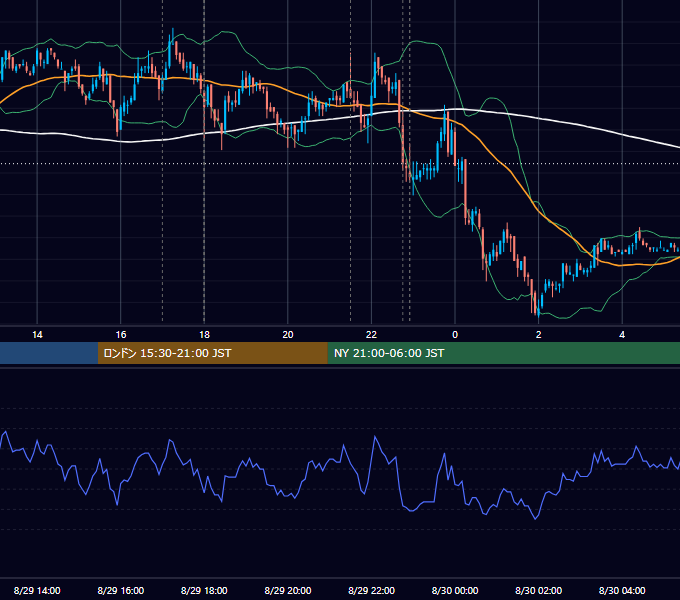Click the 16 hour label on price chart axis
This screenshot has height=600, width=680.
click(121, 335)
